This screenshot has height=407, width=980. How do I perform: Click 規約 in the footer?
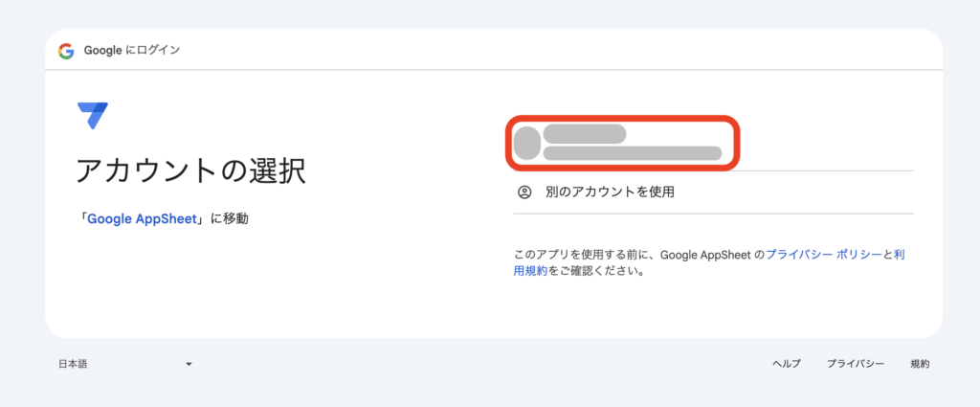(920, 364)
